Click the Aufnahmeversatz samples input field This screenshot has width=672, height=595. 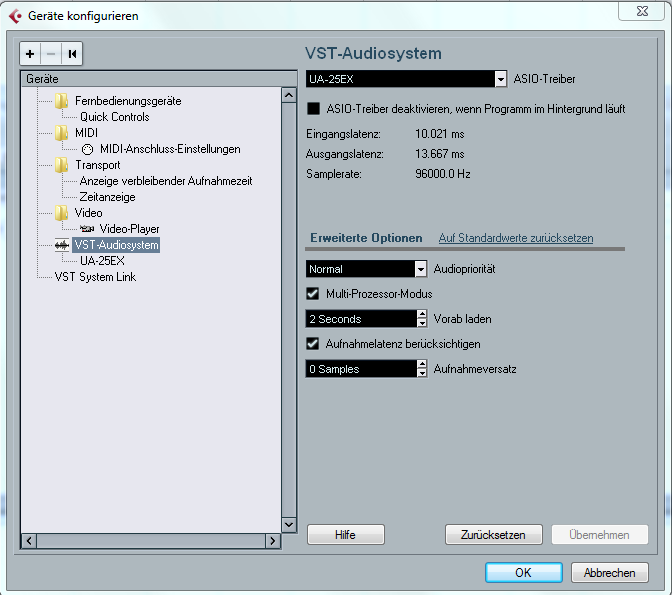coord(361,369)
